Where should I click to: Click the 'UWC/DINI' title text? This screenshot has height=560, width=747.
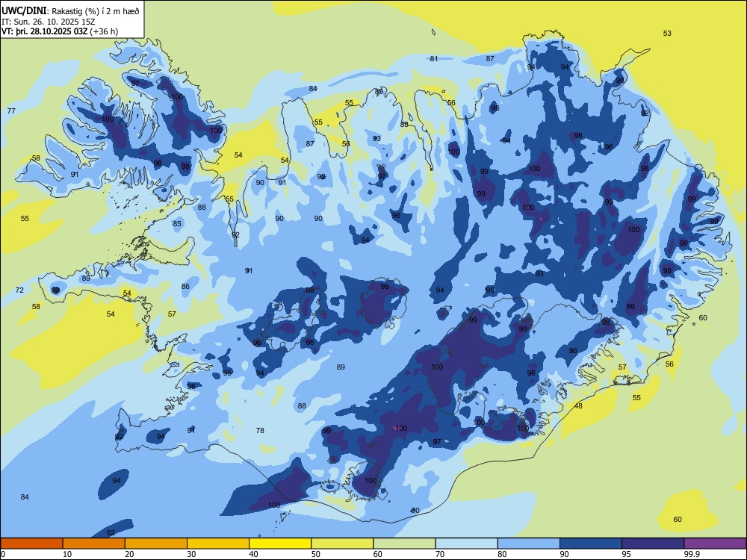[x=24, y=10]
